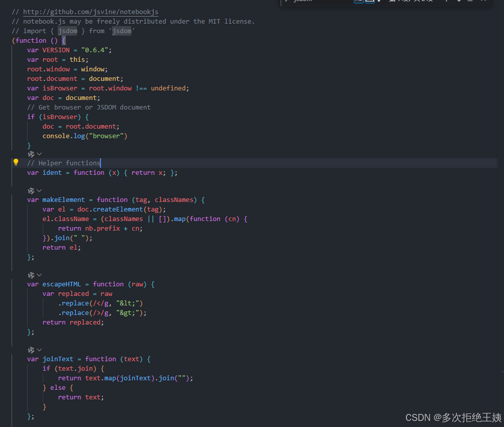Click the "0.6.4" version string
The width and height of the screenshot is (504, 427).
pyautogui.click(x=94, y=50)
